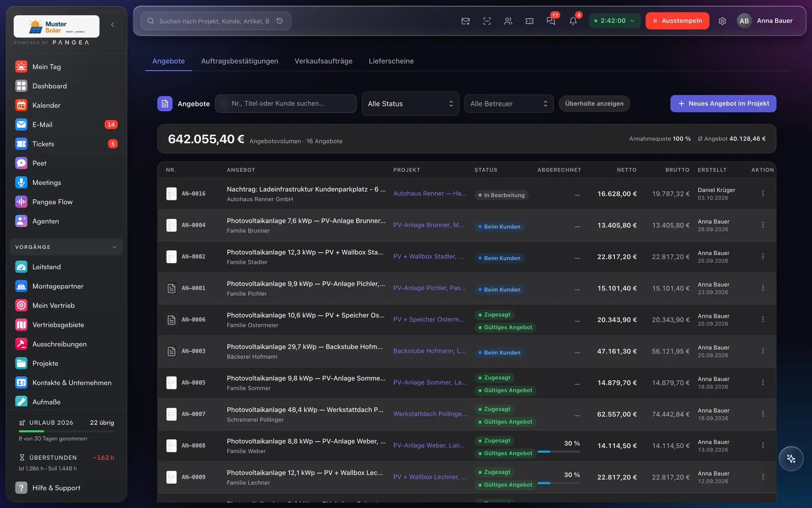Open E-Mail with 14 unread

(x=66, y=125)
